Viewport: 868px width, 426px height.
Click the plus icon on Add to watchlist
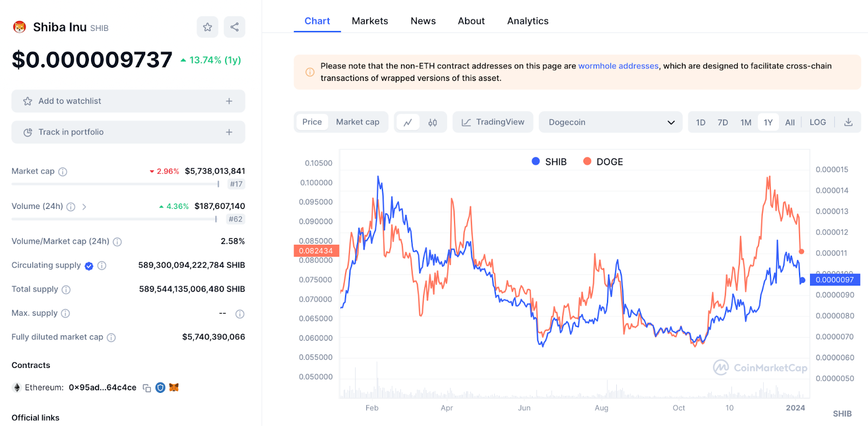point(229,101)
